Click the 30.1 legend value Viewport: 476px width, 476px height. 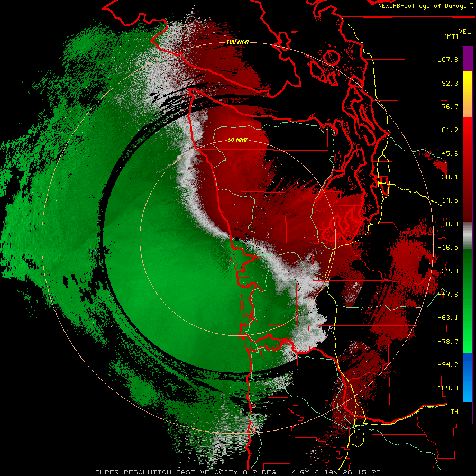[x=450, y=177]
